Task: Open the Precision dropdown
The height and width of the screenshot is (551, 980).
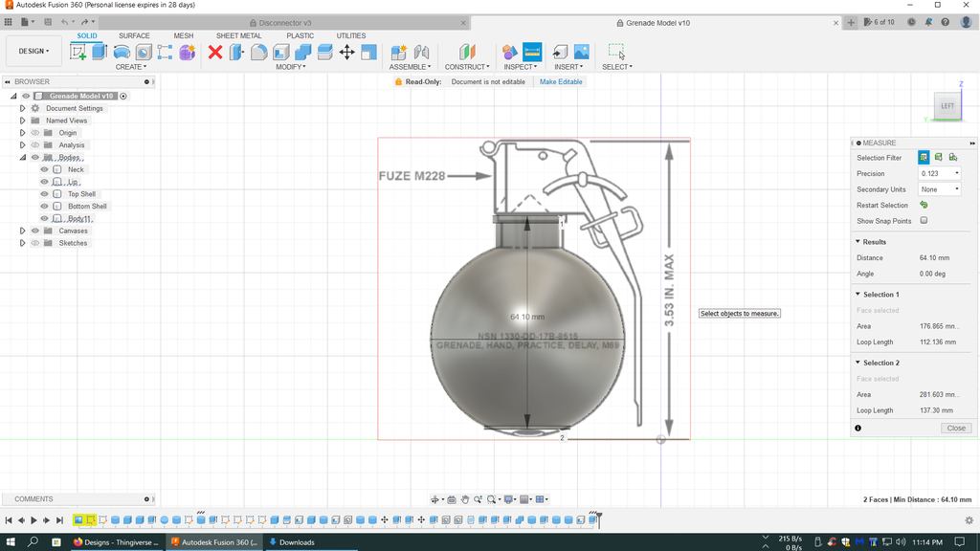Action: [939, 173]
